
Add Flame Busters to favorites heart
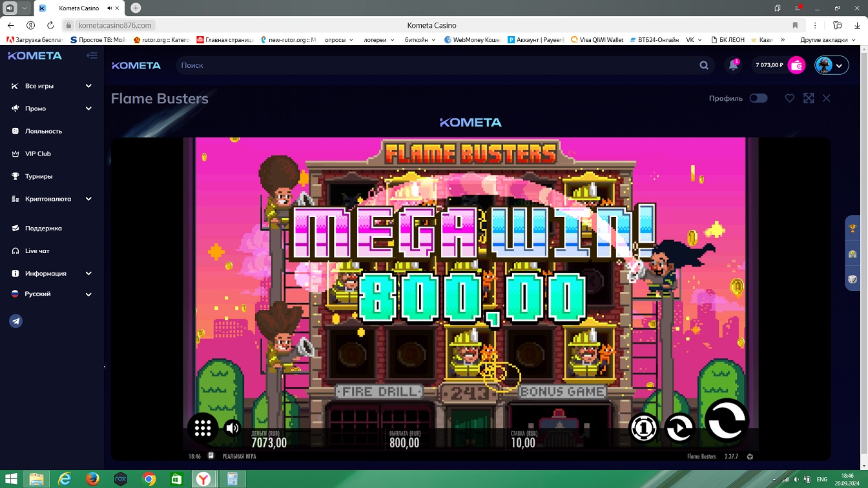tap(789, 98)
